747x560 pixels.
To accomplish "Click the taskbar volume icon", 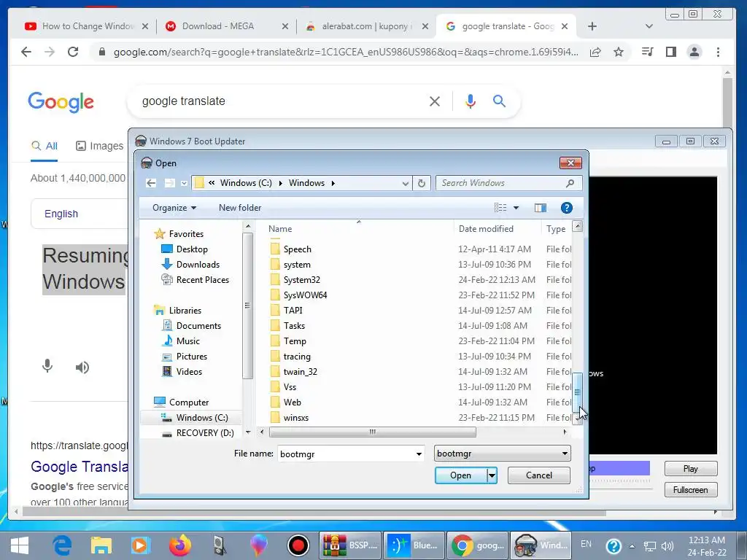I will (667, 546).
